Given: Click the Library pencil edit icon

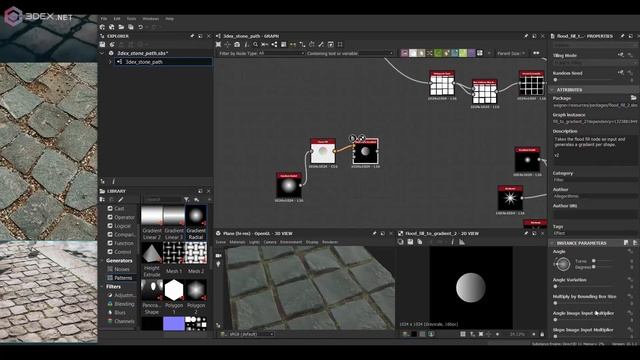Looking at the screenshot, I should 120,200.
